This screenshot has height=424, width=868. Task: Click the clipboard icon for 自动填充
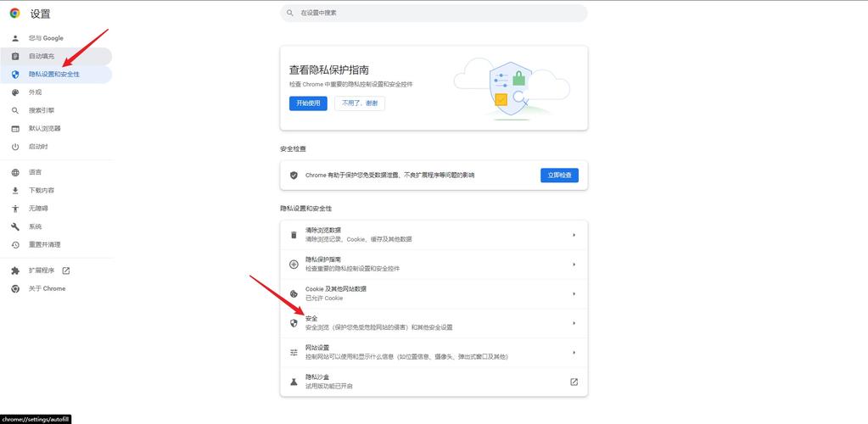pyautogui.click(x=15, y=57)
